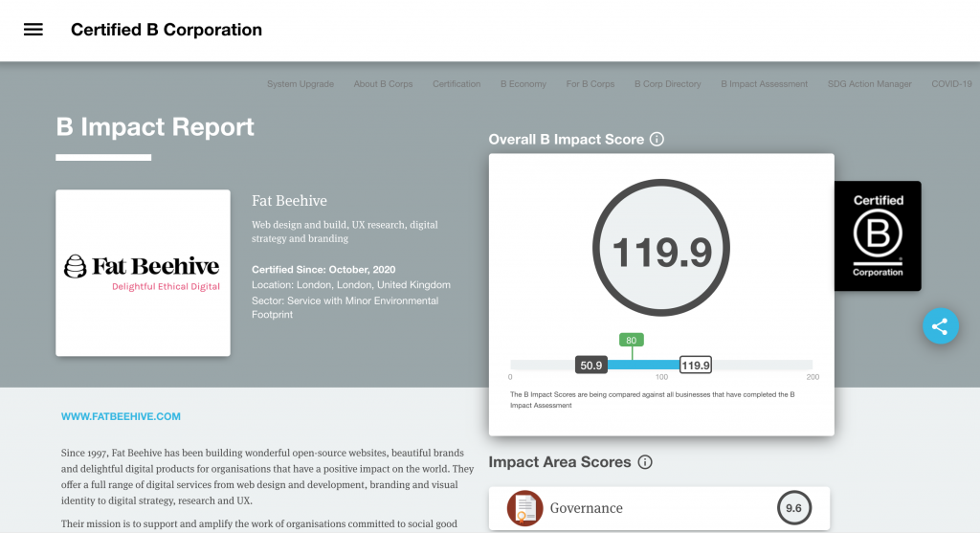
Task: Click the Governance 9.6 score circle
Action: point(793,508)
